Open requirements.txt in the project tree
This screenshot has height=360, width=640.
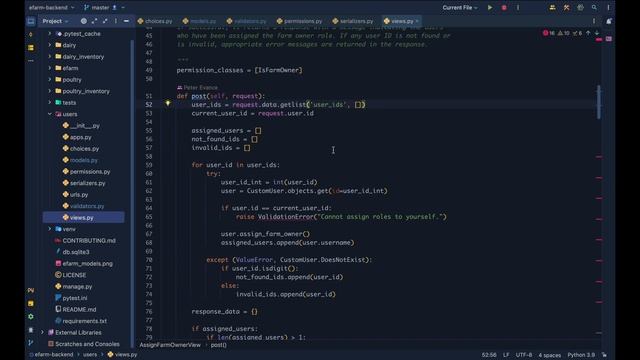[x=81, y=321]
